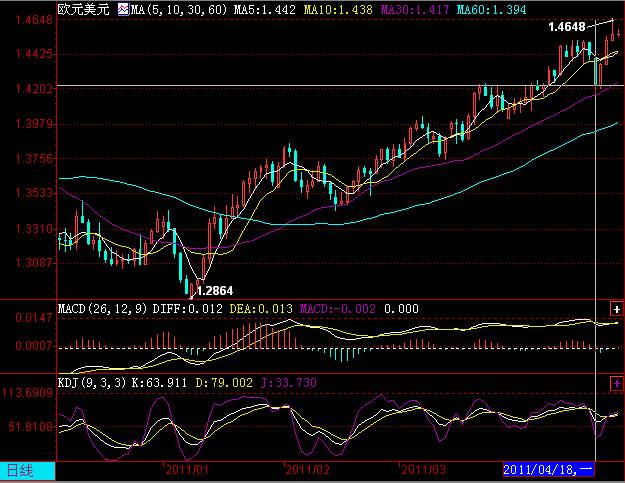
Task: Click the 113.6909 KDJ axis label
Action: click(28, 393)
